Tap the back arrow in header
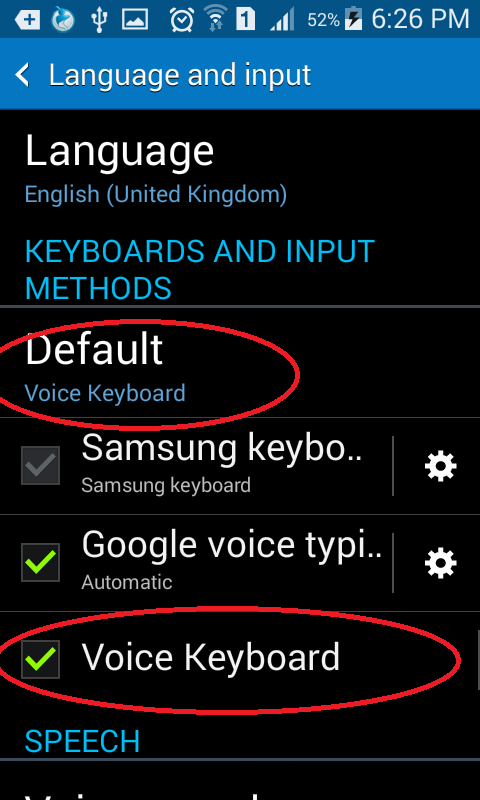Image resolution: width=480 pixels, height=800 pixels. coord(23,75)
